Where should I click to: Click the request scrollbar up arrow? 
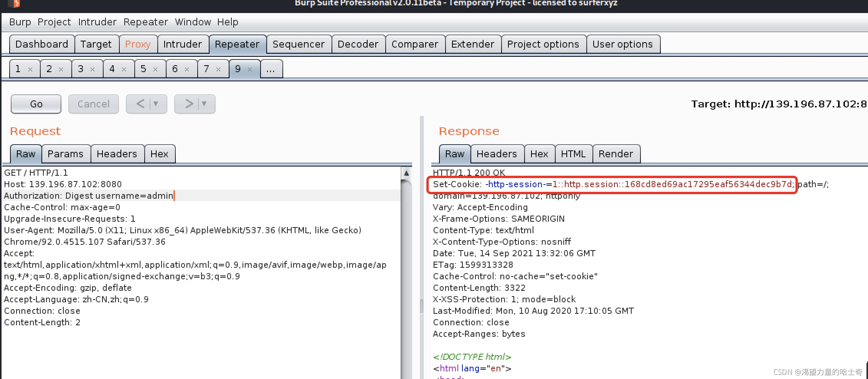[406, 173]
